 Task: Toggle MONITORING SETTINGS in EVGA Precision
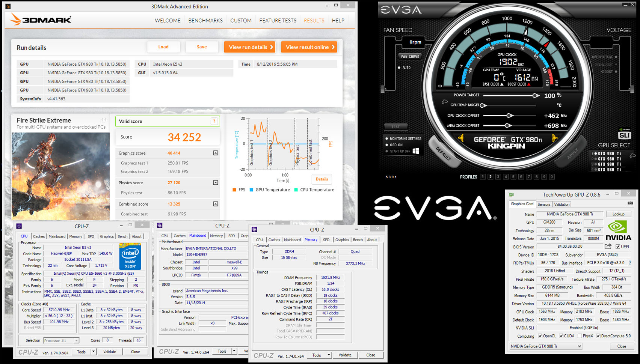click(403, 138)
